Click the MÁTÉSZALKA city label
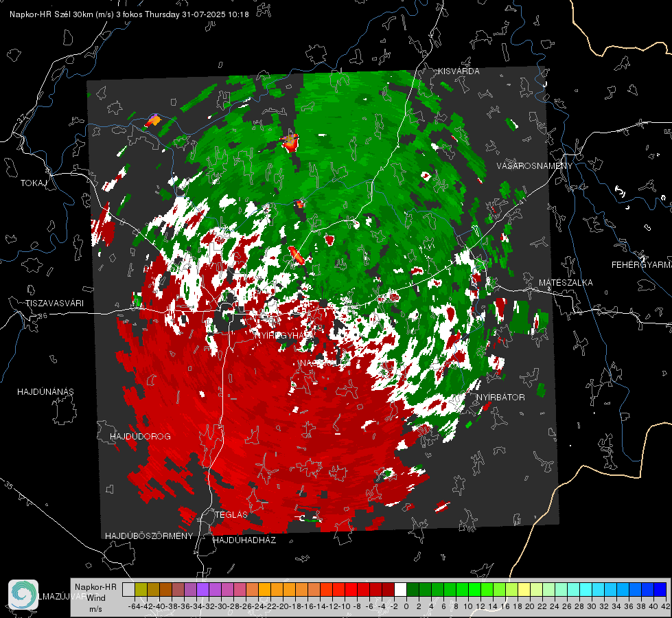672x618 pixels. pyautogui.click(x=566, y=283)
